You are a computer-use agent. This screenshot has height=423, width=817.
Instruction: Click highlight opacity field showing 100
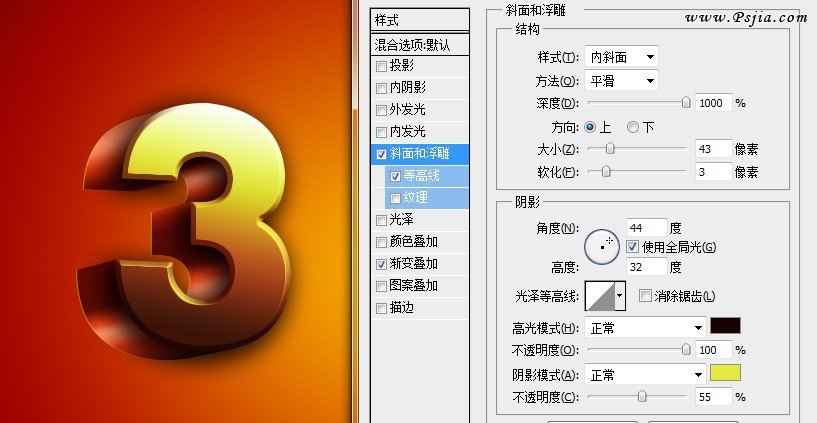(x=713, y=350)
